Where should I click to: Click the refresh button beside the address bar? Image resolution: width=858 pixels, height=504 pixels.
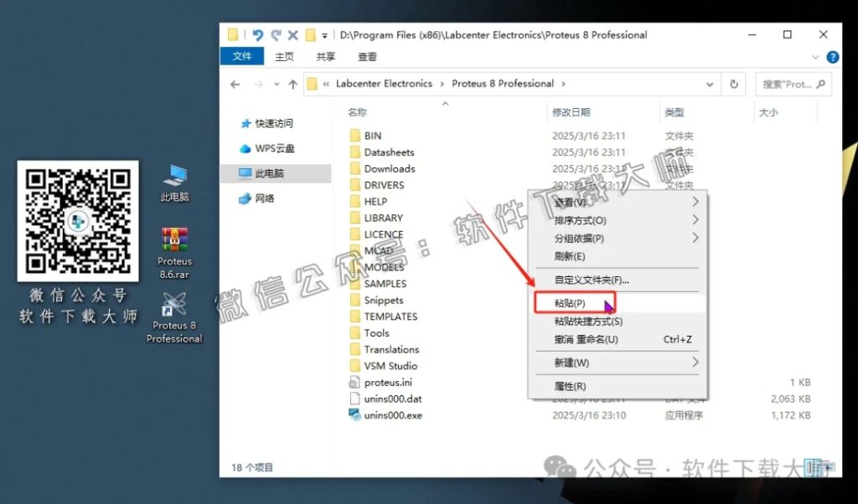coord(735,84)
